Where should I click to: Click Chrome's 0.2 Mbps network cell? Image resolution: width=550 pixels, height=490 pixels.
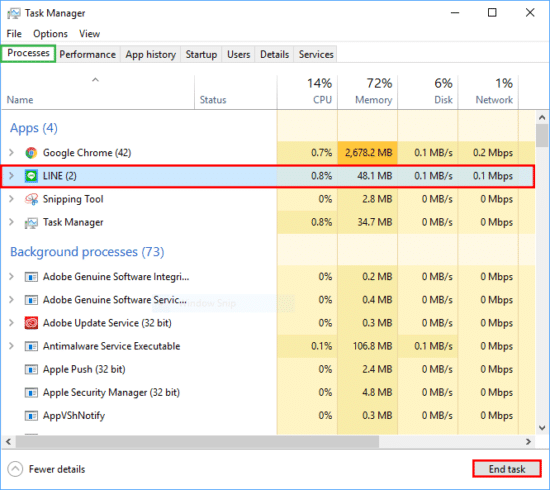pyautogui.click(x=488, y=153)
